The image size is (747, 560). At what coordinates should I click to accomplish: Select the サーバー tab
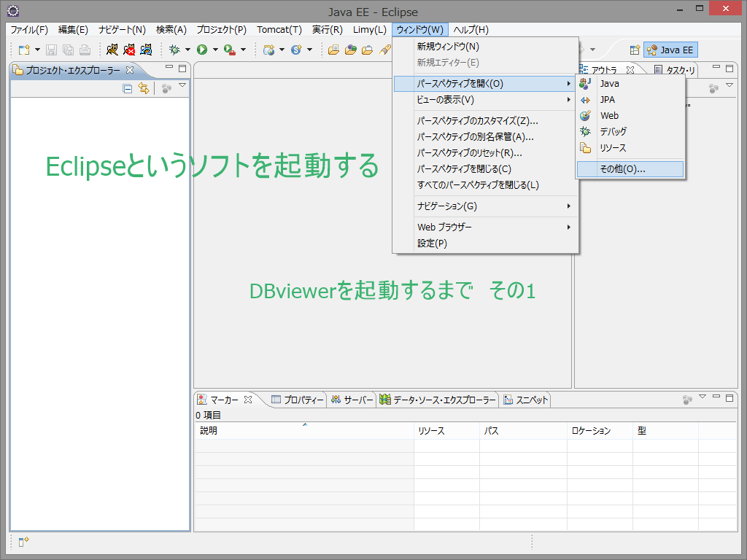(x=352, y=400)
